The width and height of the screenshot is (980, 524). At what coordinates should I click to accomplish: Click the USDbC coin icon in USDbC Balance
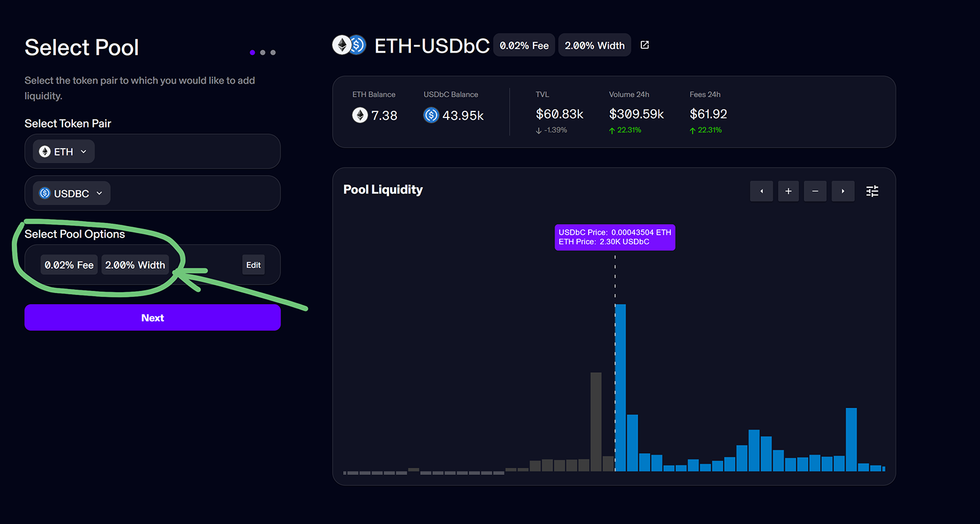pyautogui.click(x=431, y=115)
